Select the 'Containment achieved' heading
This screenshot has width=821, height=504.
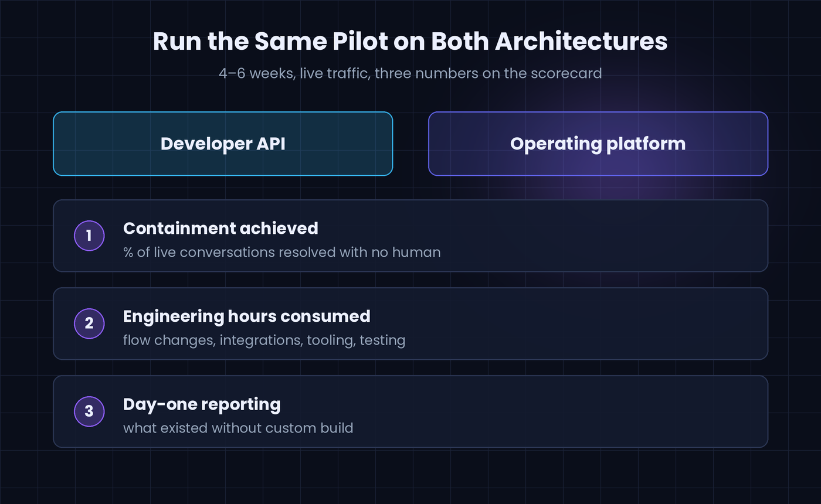click(220, 228)
